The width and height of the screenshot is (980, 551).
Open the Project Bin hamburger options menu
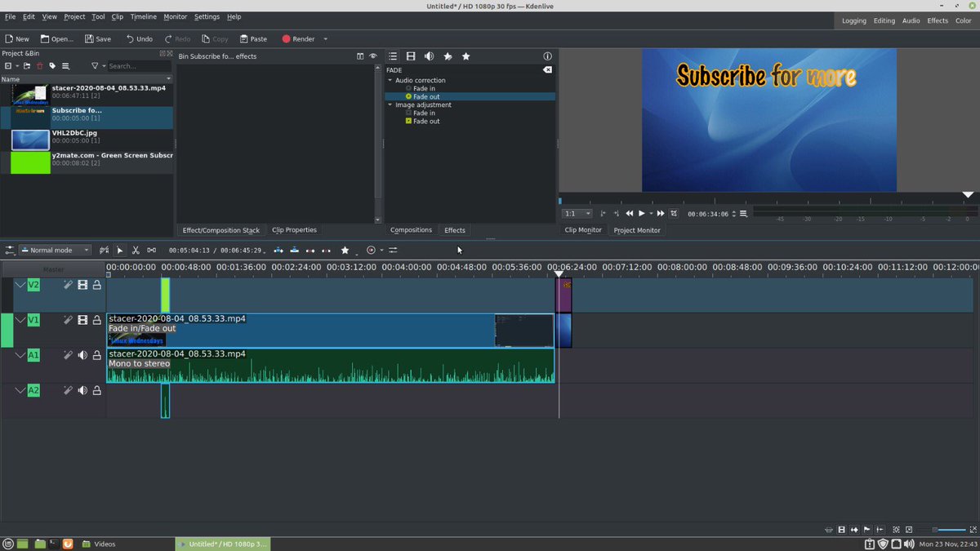click(x=65, y=66)
